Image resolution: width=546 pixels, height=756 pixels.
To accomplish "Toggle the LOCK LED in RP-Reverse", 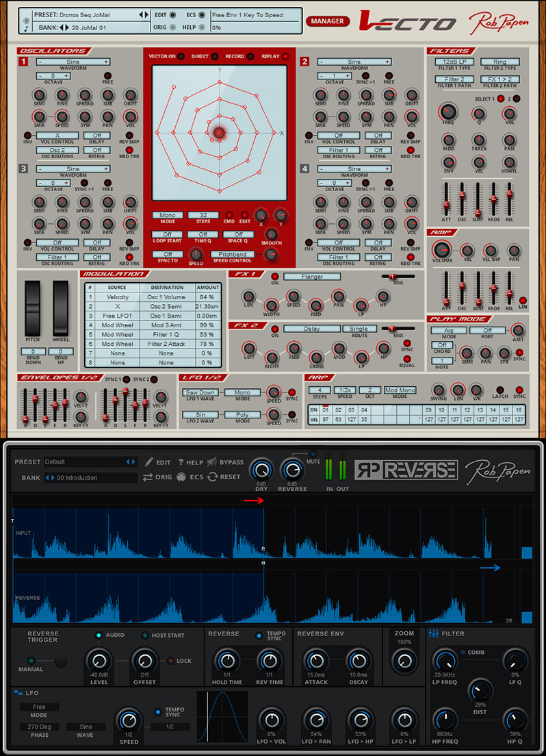I will coord(170,661).
